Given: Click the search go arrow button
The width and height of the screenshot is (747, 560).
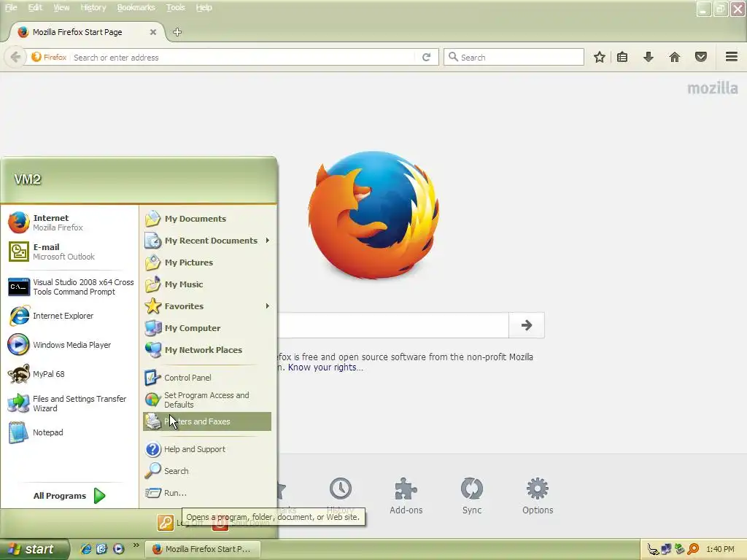Looking at the screenshot, I should click(x=527, y=325).
